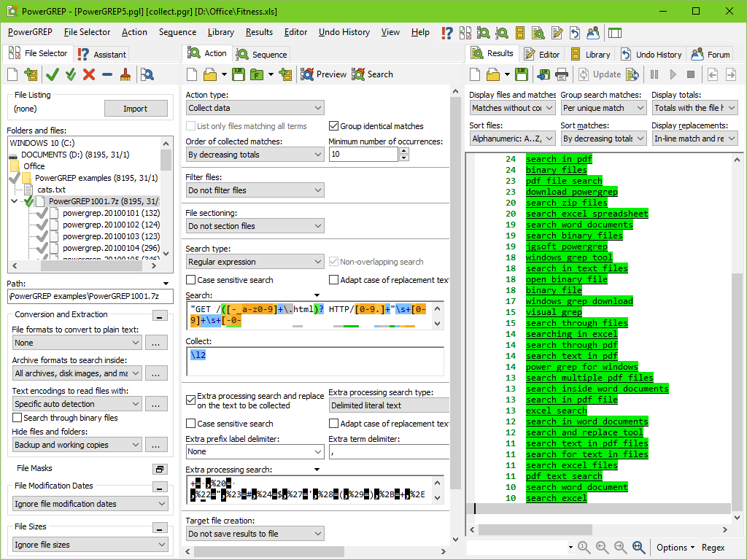Viewport: 747px width, 560px height.
Task: Uncheck Extra processing search and replace
Action: click(190, 400)
